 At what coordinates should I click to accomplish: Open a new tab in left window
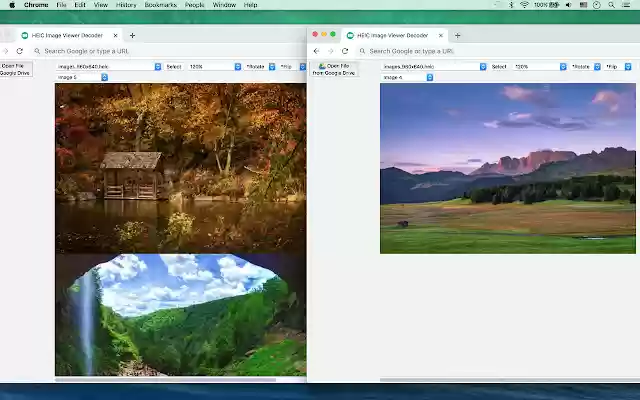[x=132, y=36]
